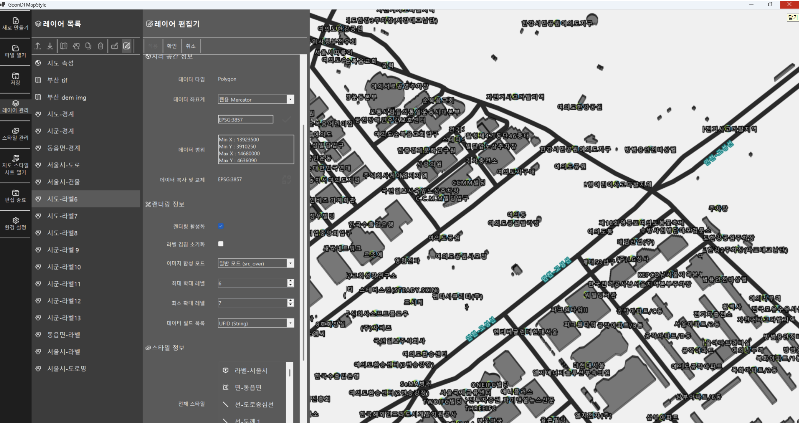The width and height of the screenshot is (799, 423).
Task: Click the 최대 확대 레벨 value field
Action: (252, 283)
